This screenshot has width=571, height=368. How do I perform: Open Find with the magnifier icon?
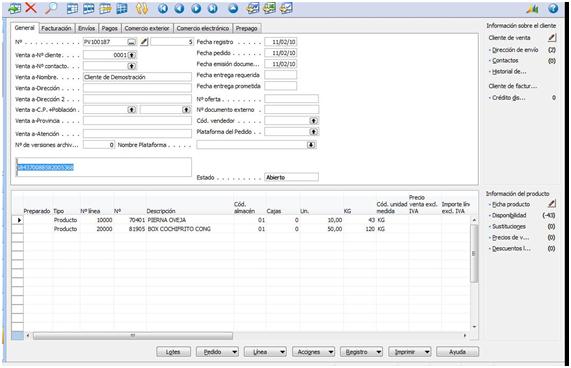coord(51,8)
